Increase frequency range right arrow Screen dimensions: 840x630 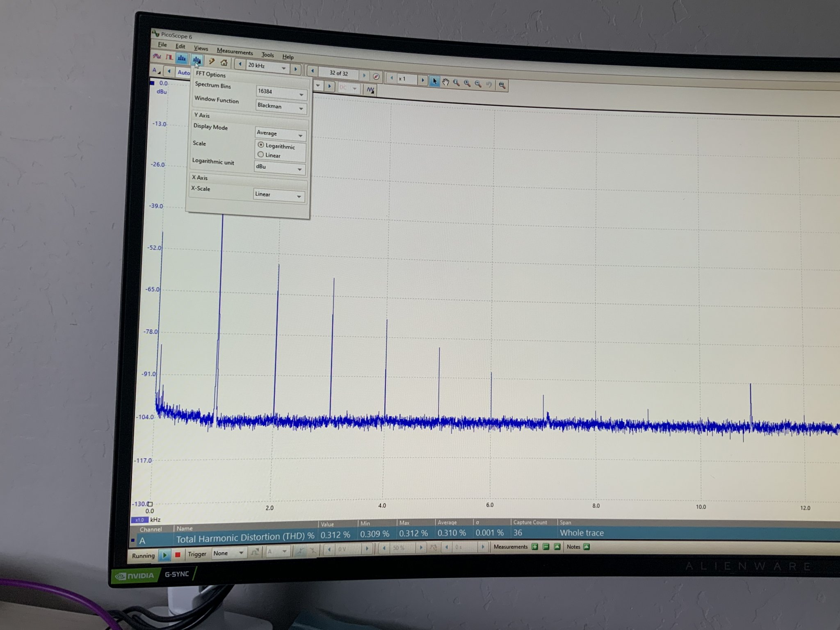(295, 69)
